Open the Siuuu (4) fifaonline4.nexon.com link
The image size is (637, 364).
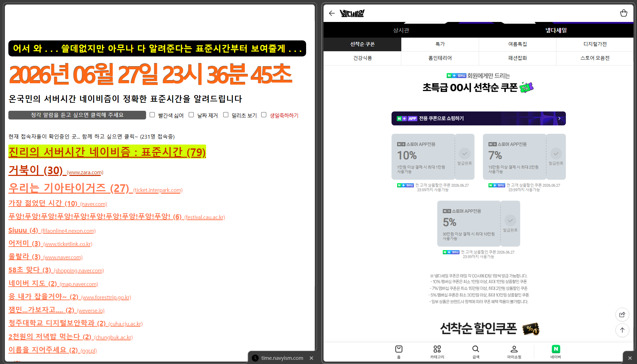pos(52,230)
